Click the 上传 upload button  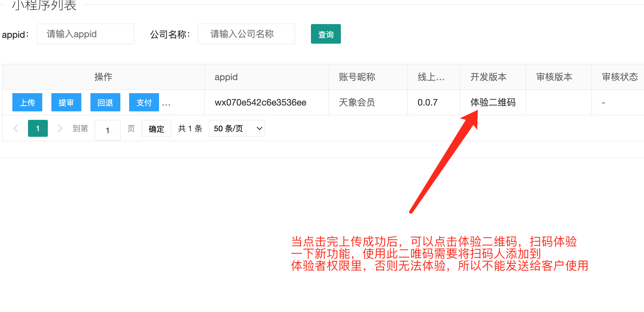pos(27,103)
